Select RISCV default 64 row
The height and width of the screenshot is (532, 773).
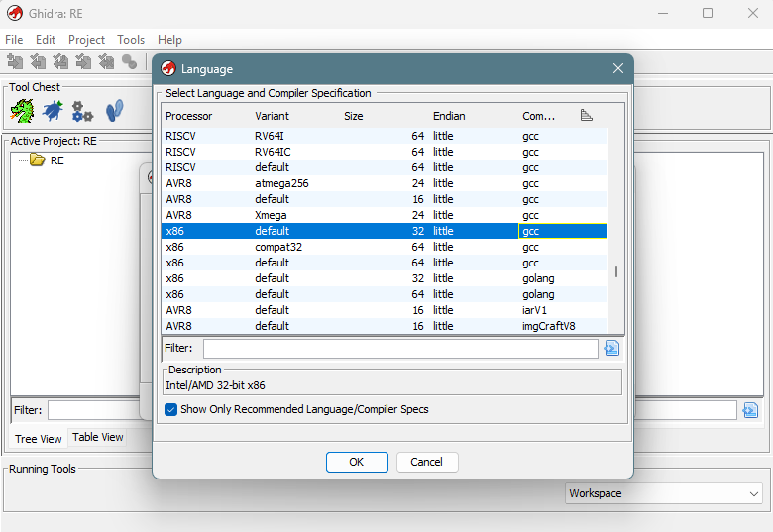coord(386,167)
